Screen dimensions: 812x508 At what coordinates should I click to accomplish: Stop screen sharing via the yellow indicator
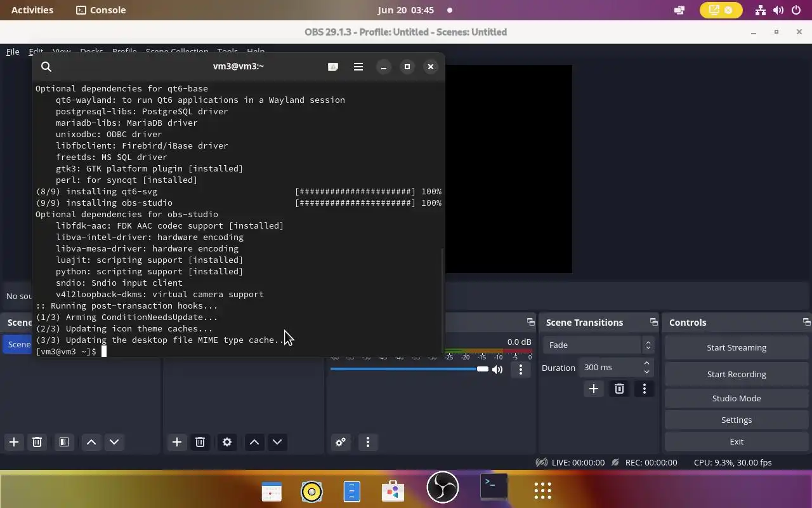coord(721,10)
